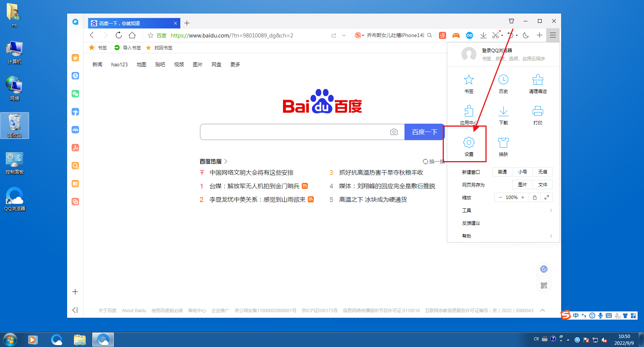Open the sidebar WeChat icon
Screen dimensions: 644x347
[75, 94]
